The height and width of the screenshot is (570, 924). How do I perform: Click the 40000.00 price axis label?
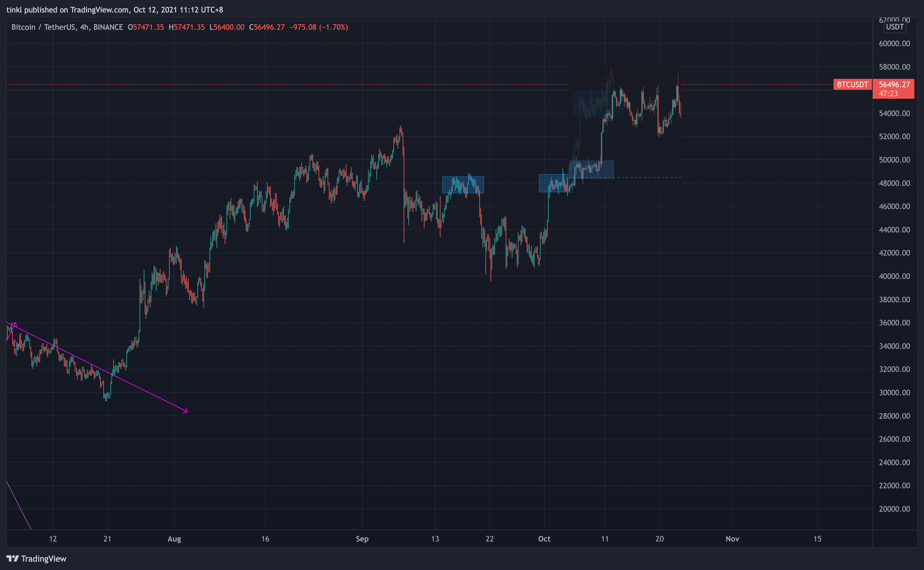[x=894, y=276]
